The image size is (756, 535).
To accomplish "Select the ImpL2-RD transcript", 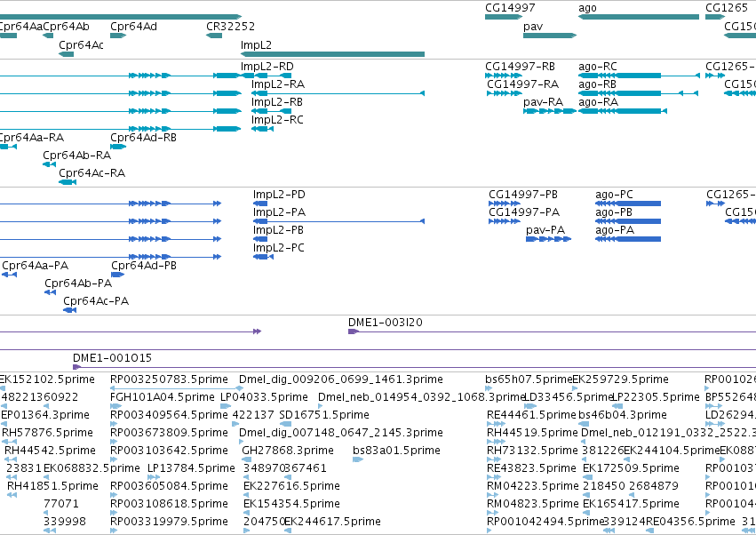I will pyautogui.click(x=267, y=76).
